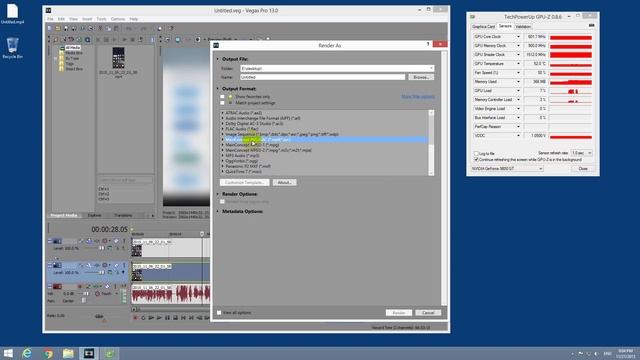Uncheck Continue refreshing in background in GPU-Z
640x360 pixels.
(476, 160)
